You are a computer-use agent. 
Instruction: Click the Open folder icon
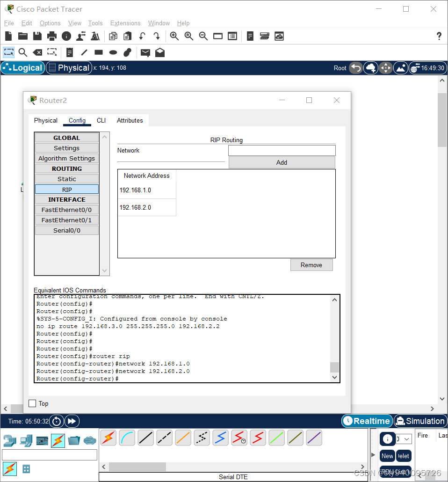click(x=23, y=37)
